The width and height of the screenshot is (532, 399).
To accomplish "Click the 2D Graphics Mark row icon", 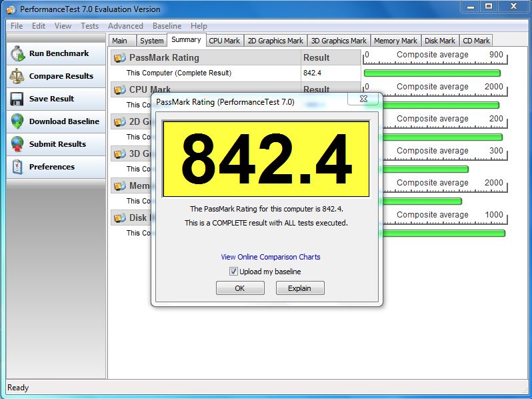I will point(120,122).
